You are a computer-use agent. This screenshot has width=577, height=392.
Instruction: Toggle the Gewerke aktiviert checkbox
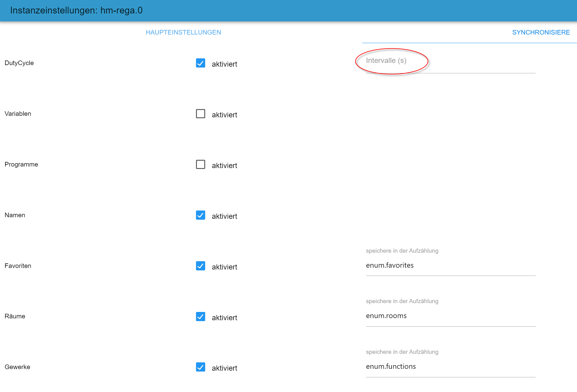[x=201, y=367]
